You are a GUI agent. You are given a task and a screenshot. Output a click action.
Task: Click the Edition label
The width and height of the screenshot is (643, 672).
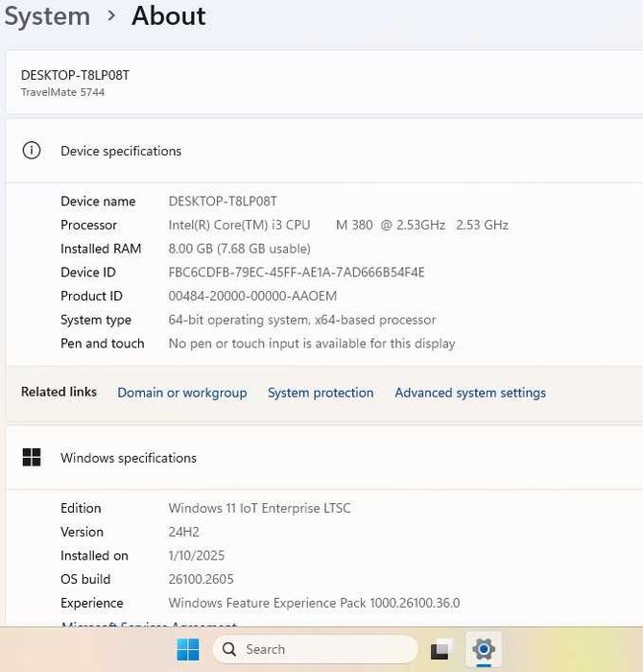click(x=81, y=508)
